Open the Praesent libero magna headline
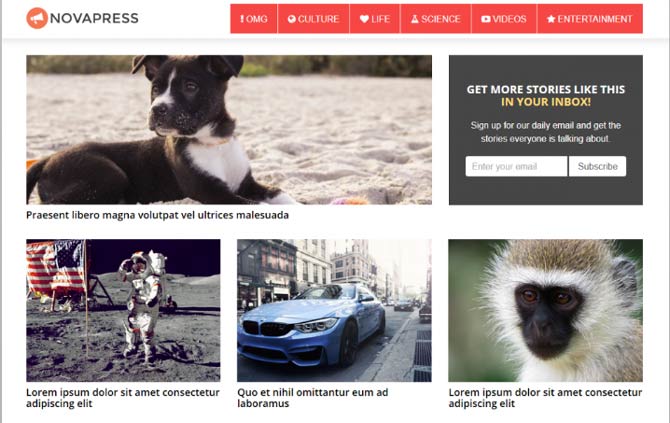The height and width of the screenshot is (423, 670). (x=157, y=215)
